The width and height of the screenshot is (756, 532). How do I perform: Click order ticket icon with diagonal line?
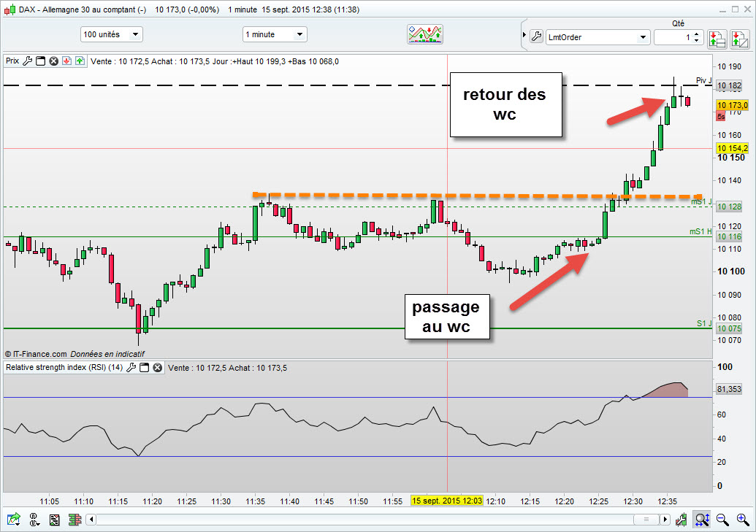pyautogui.click(x=739, y=39)
